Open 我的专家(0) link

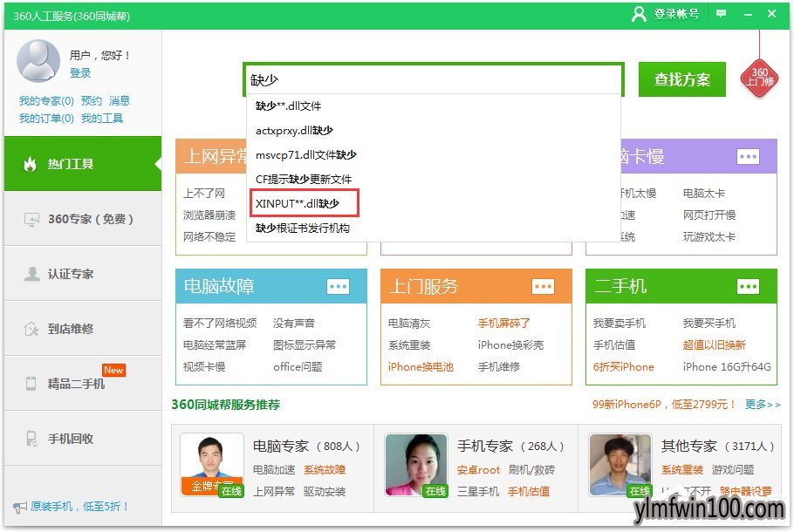pos(46,100)
